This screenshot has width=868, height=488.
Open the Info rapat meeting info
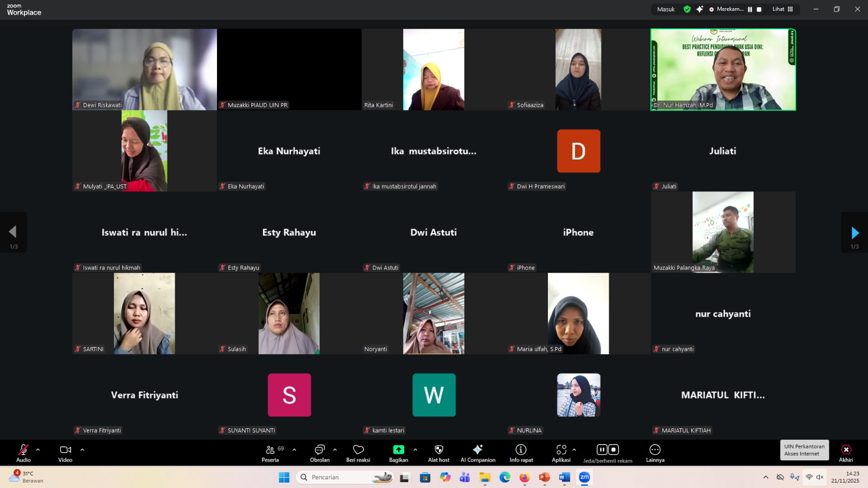tap(521, 452)
